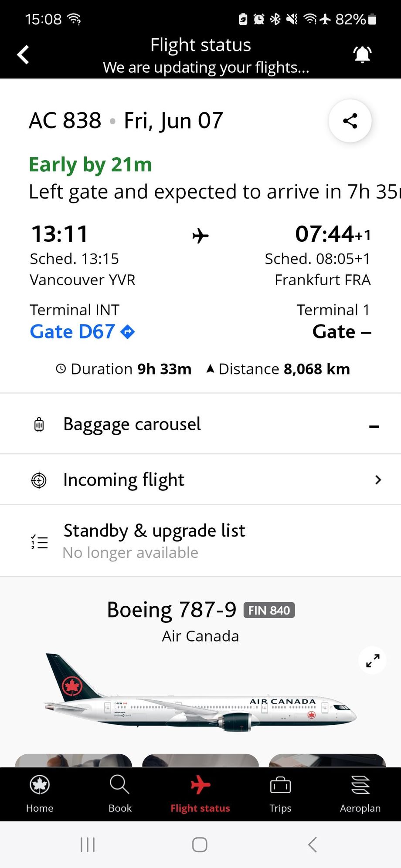Open the Book tab
This screenshot has height=868, width=401.
click(x=120, y=794)
